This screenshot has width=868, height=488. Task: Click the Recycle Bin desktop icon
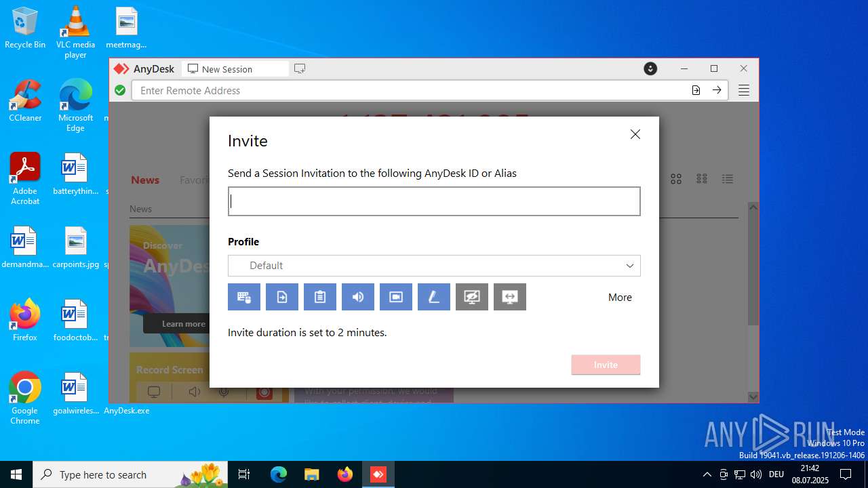tap(25, 28)
